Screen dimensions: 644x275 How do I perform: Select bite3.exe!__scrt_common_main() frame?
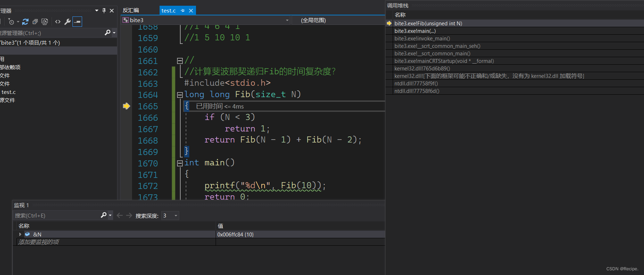pyautogui.click(x=432, y=54)
